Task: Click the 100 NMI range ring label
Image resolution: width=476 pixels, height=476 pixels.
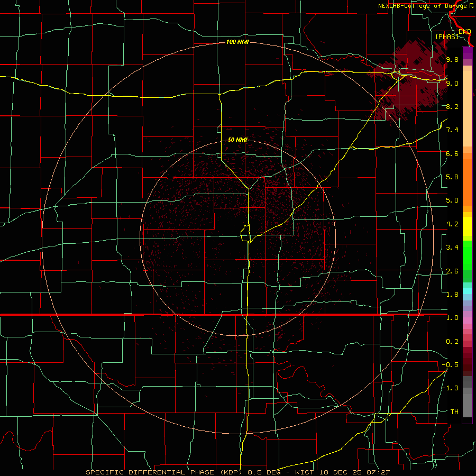Action: pos(237,42)
